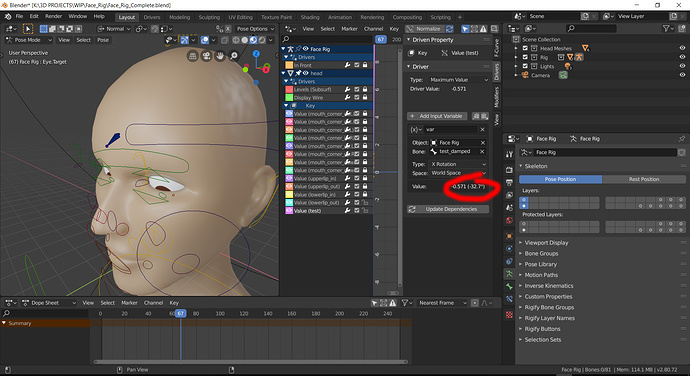
Task: Switch to the Sculpting workspace tab
Action: 209,17
